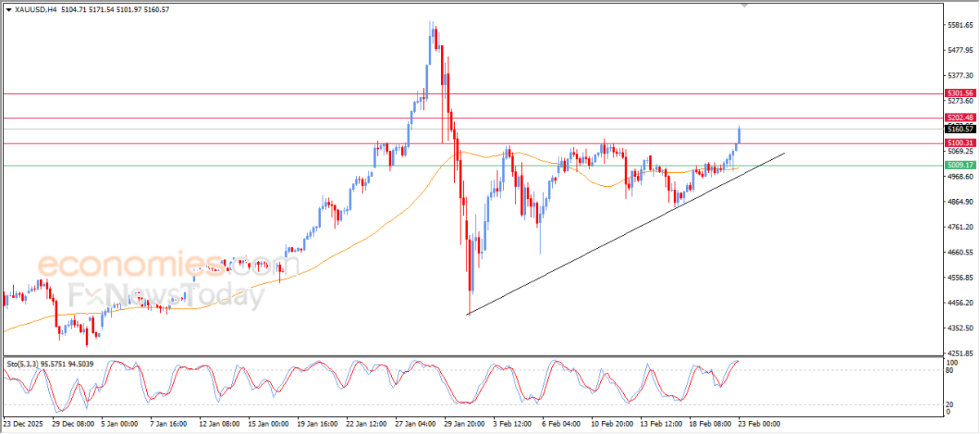Select the red 5100.31 level label
Screen dimensions: 980x434
959,144
